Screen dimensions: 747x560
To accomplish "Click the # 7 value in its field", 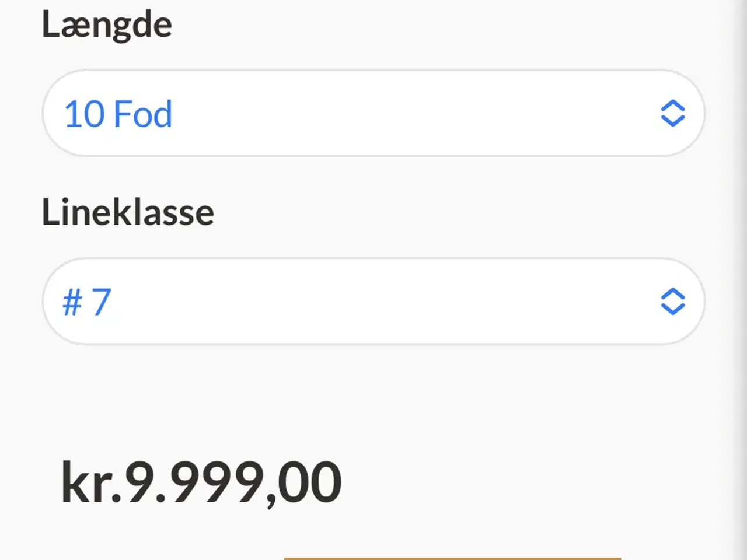I will (86, 302).
